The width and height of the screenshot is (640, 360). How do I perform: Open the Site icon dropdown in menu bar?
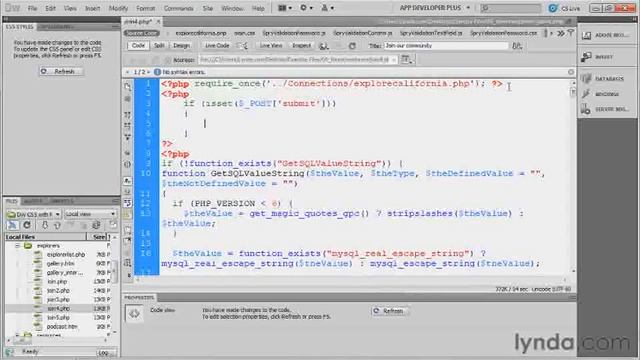point(327,8)
